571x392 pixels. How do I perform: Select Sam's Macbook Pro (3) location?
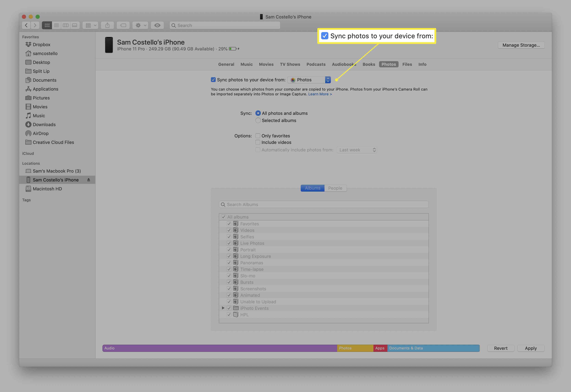tap(57, 171)
